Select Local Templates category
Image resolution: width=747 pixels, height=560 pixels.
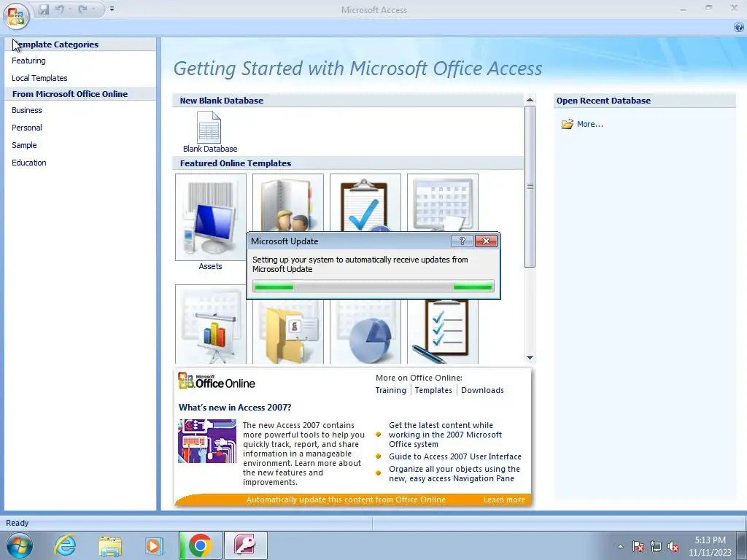coord(39,78)
